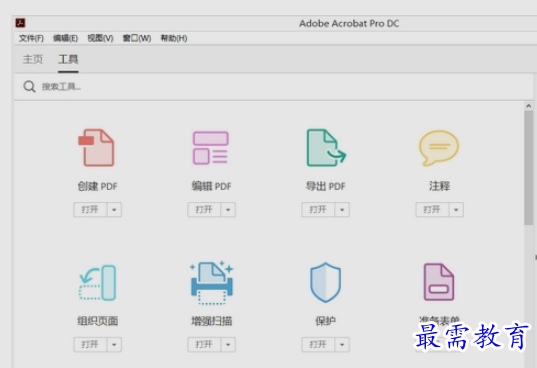Click 打开 button under 导出 PDF
Viewport: 537px width, 368px height.
click(x=318, y=210)
